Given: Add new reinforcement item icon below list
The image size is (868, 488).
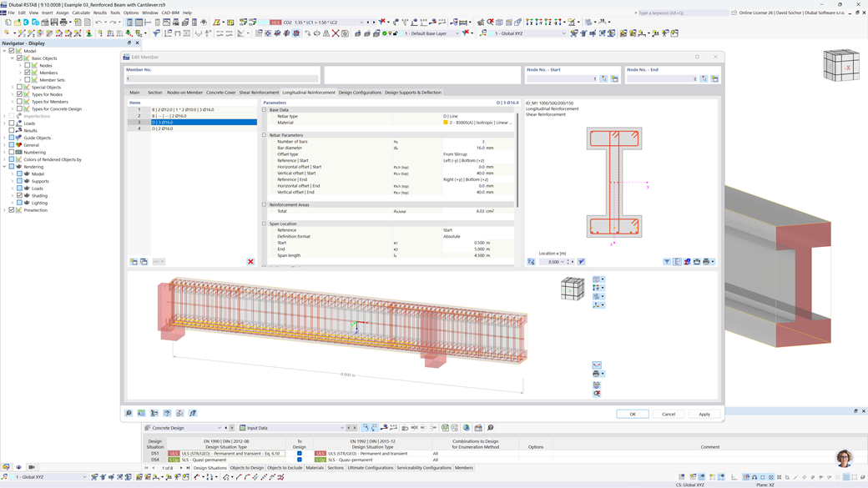Looking at the screenshot, I should 134,262.
